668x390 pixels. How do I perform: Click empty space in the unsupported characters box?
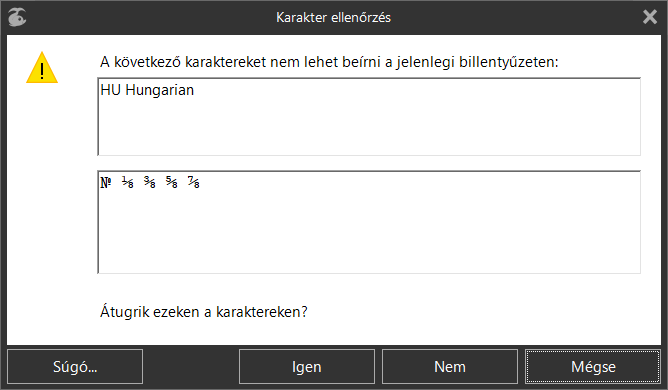click(369, 234)
